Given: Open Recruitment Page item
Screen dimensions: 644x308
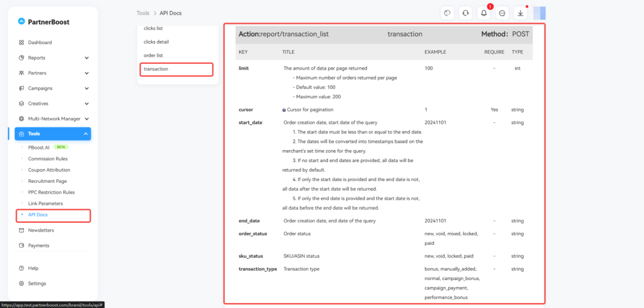Looking at the screenshot, I should [47, 181].
